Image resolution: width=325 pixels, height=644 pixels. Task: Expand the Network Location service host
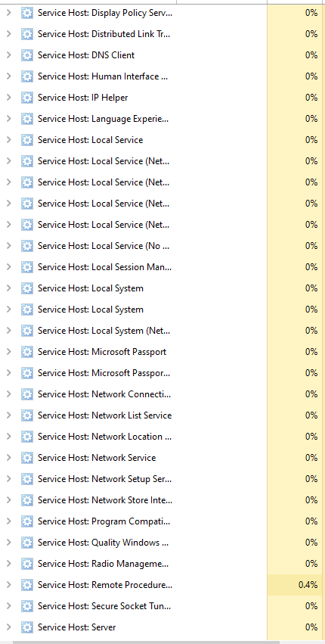click(8, 437)
